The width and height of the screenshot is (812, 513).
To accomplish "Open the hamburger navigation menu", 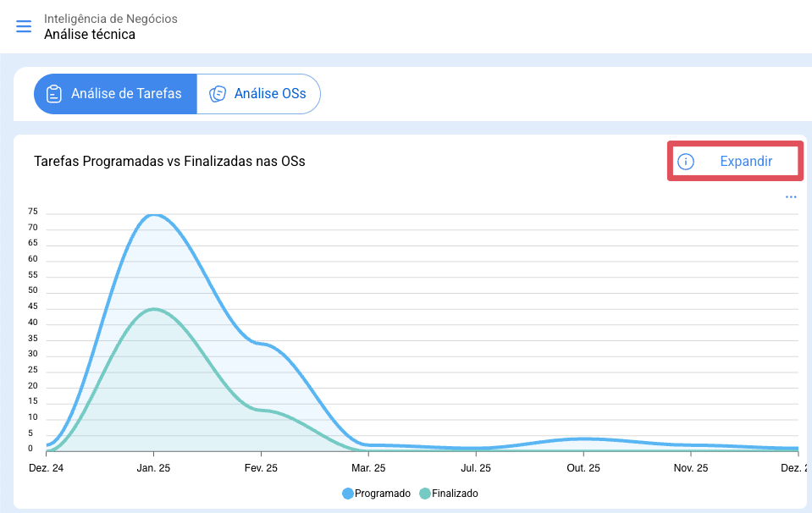I will pos(24,26).
